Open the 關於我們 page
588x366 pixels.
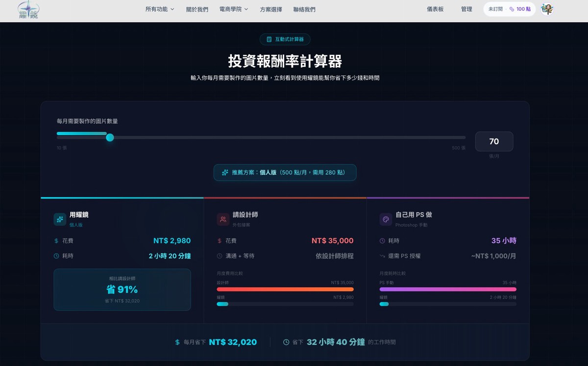coord(197,9)
